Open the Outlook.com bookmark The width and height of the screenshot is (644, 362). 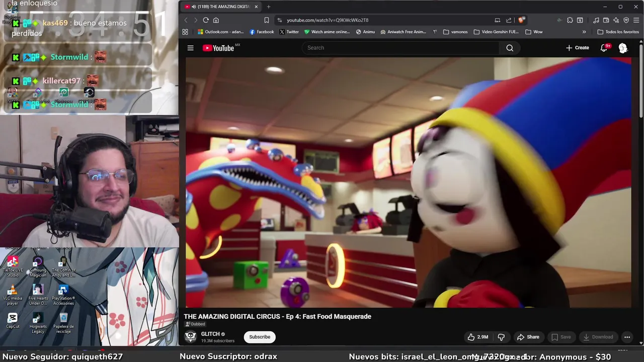pos(220,32)
